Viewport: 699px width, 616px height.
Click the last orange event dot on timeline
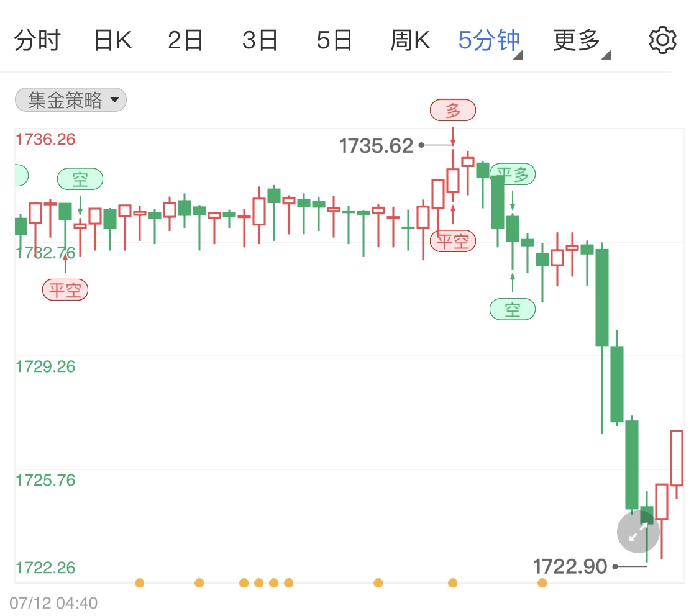tap(542, 582)
